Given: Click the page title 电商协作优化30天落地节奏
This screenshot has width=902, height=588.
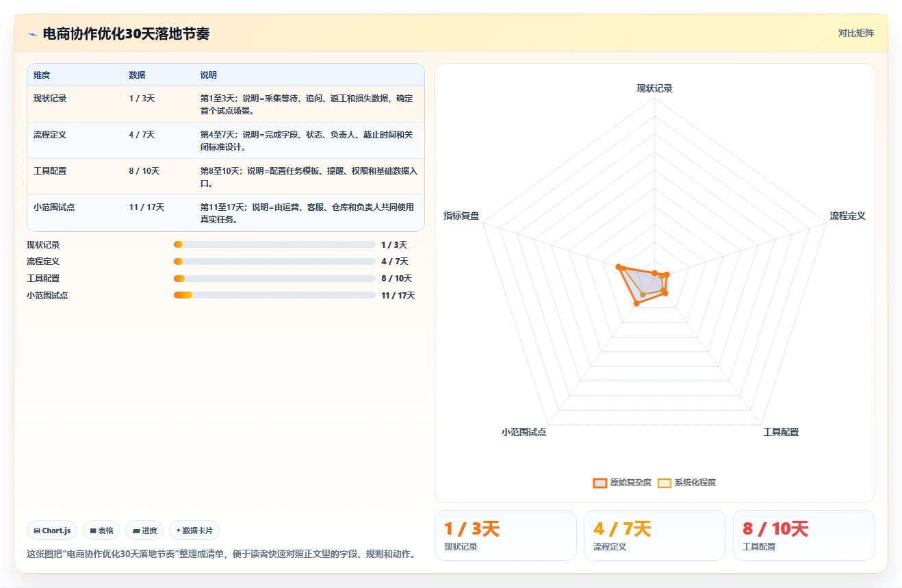Looking at the screenshot, I should point(126,34).
